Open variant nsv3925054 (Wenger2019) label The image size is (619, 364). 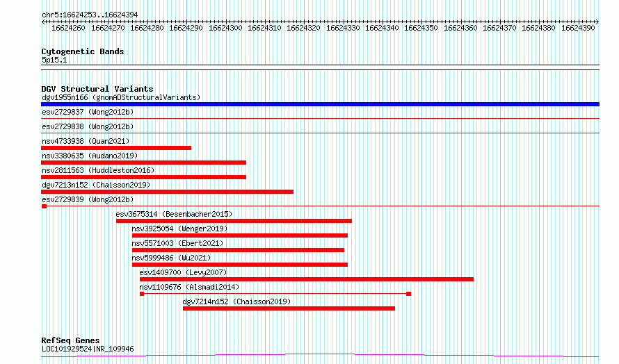pos(179,229)
